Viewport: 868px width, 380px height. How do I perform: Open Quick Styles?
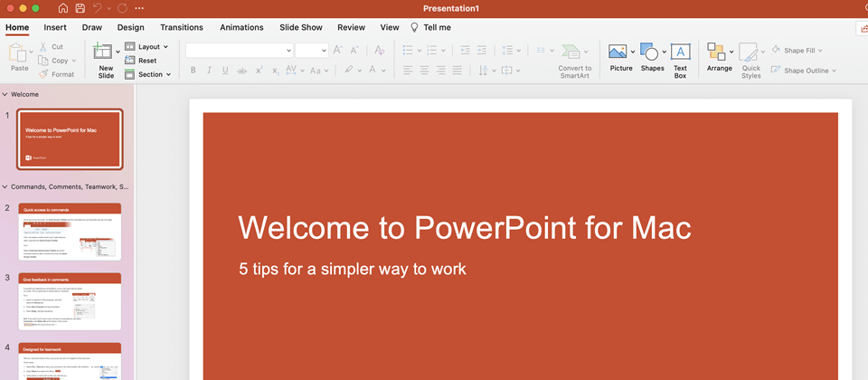click(750, 61)
